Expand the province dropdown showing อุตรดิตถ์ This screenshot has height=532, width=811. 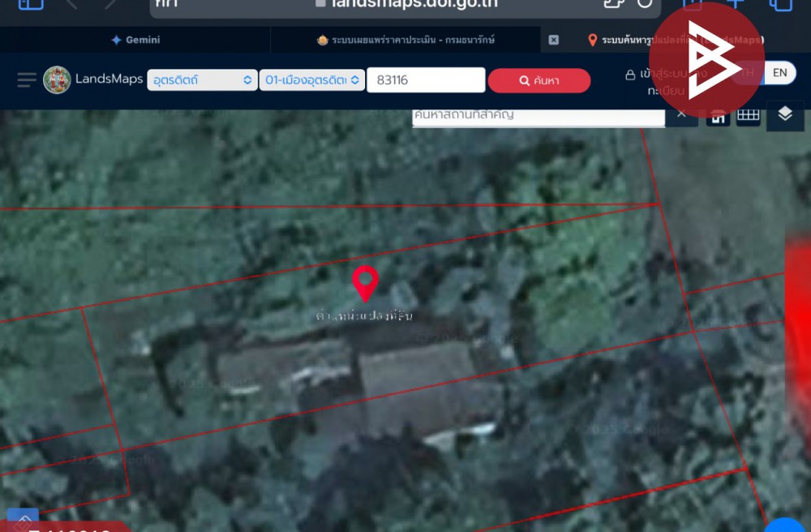click(x=202, y=80)
